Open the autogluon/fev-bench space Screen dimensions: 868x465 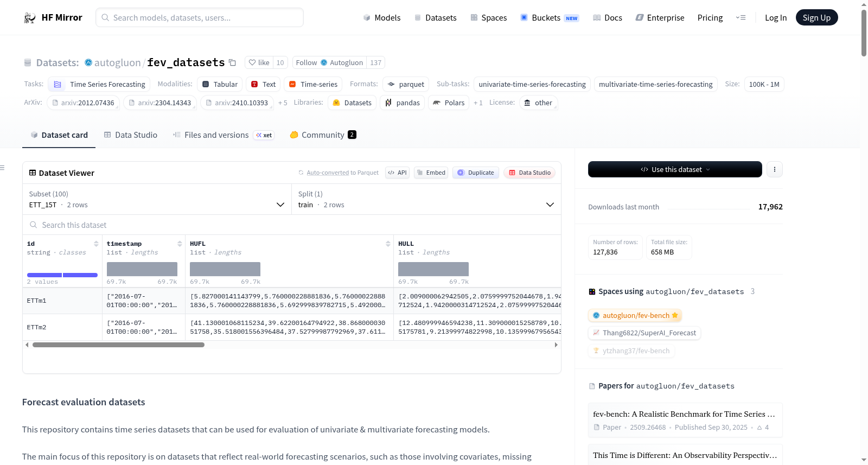(x=635, y=315)
